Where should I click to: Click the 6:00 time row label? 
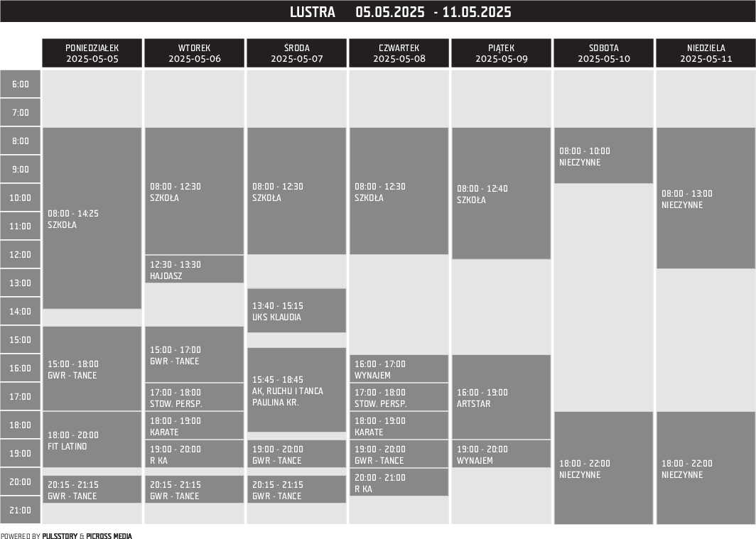pyautogui.click(x=21, y=85)
